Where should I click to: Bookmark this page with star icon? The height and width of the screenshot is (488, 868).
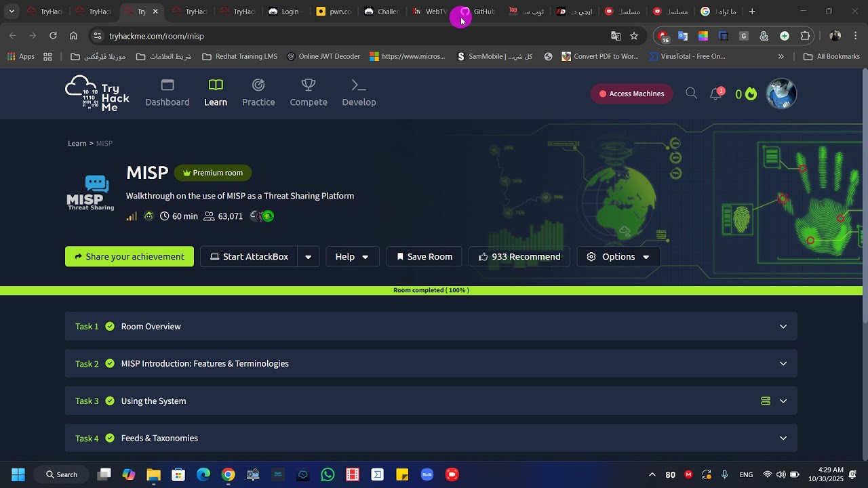click(634, 36)
